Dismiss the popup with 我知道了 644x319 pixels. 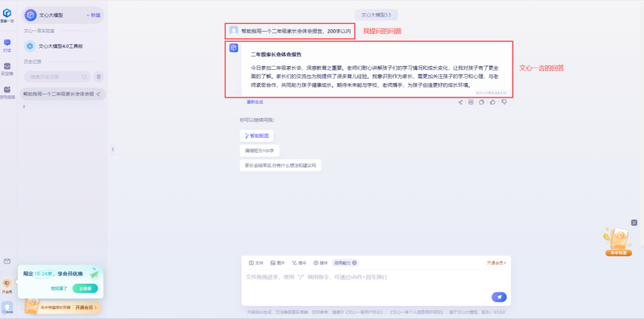click(x=59, y=289)
